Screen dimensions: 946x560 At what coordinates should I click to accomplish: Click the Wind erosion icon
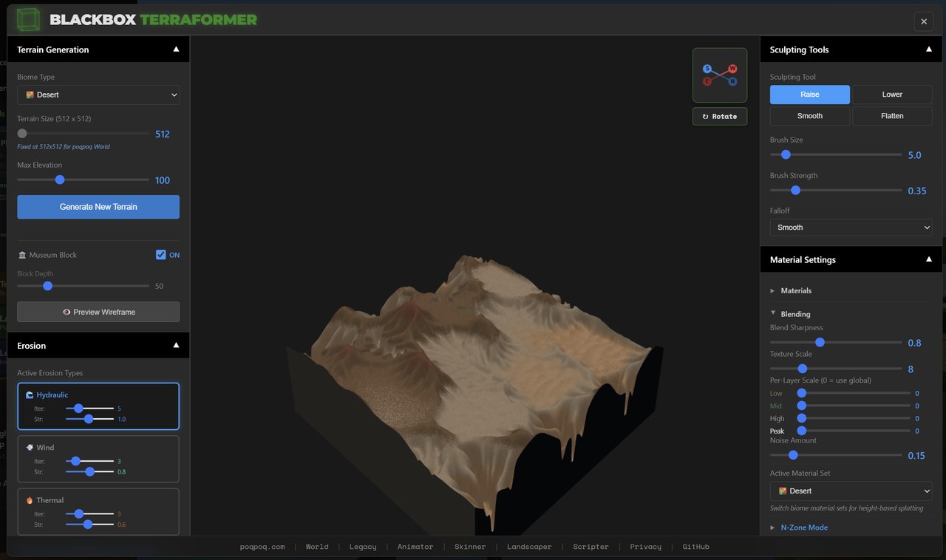coord(30,448)
